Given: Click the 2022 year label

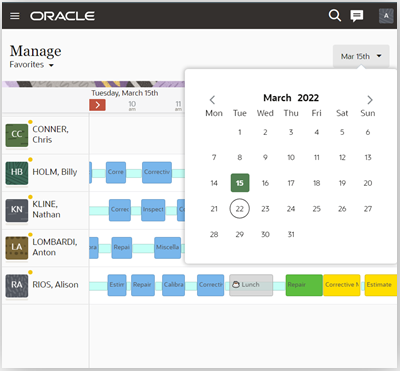Looking at the screenshot, I should click(308, 98).
